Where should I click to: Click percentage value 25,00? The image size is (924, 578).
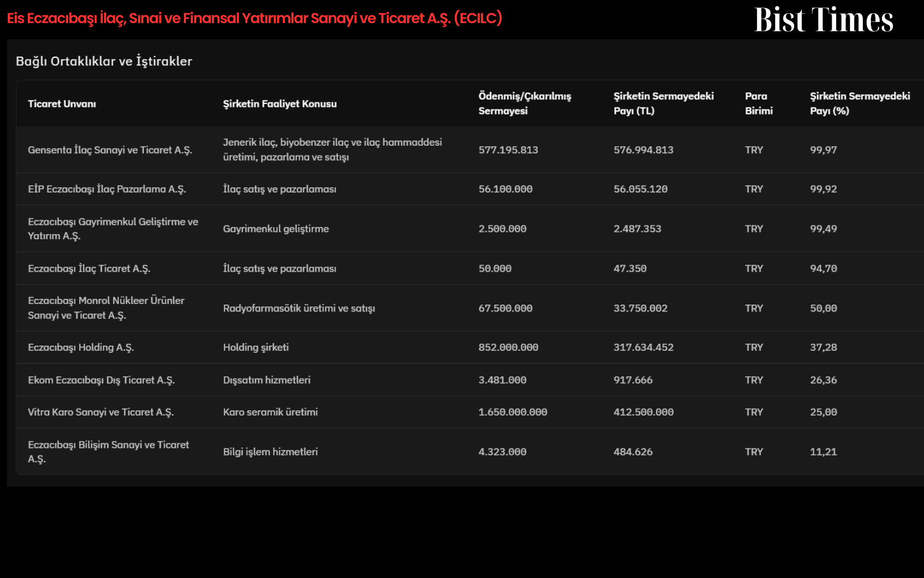[x=824, y=412]
